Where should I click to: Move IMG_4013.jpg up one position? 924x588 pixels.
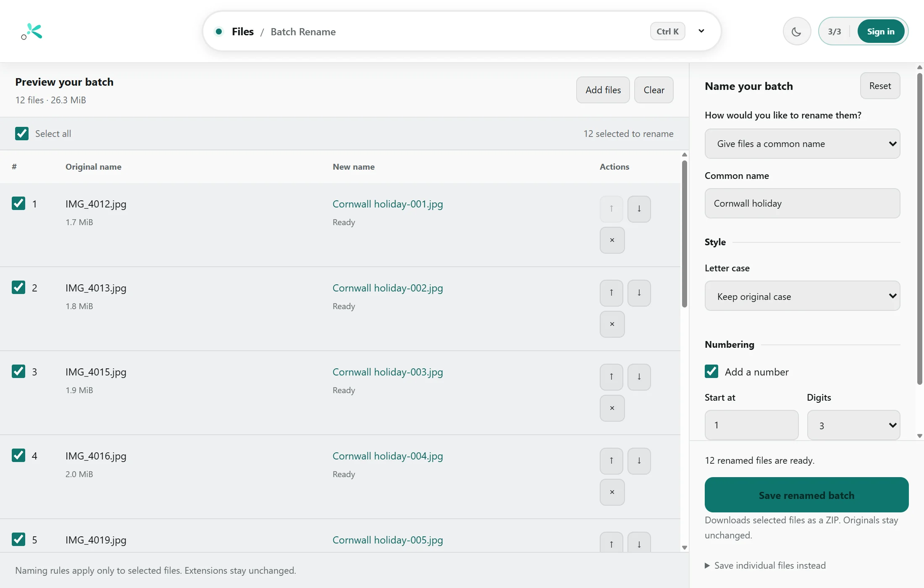point(611,293)
